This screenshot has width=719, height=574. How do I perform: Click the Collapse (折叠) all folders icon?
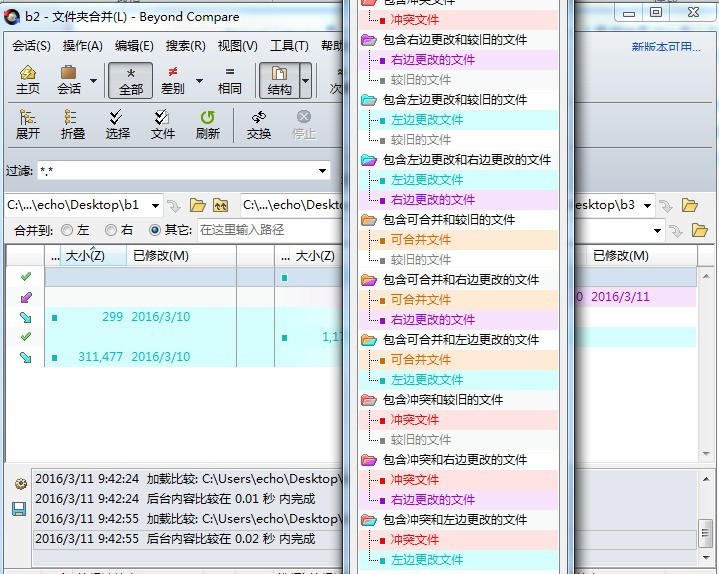[72, 125]
